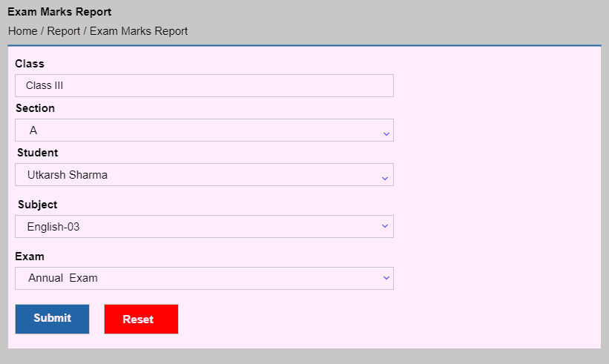
Task: Open the Student dropdown showing Utkarsh Sharma
Action: coord(204,175)
